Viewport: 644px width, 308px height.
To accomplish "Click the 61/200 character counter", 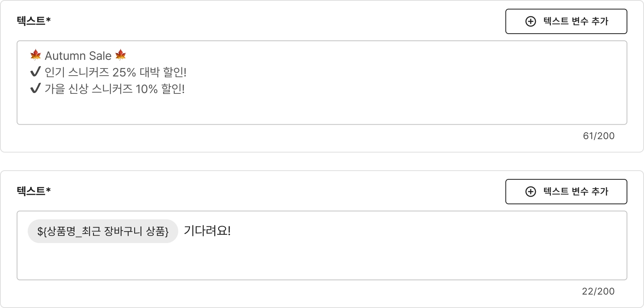I will click(x=598, y=136).
